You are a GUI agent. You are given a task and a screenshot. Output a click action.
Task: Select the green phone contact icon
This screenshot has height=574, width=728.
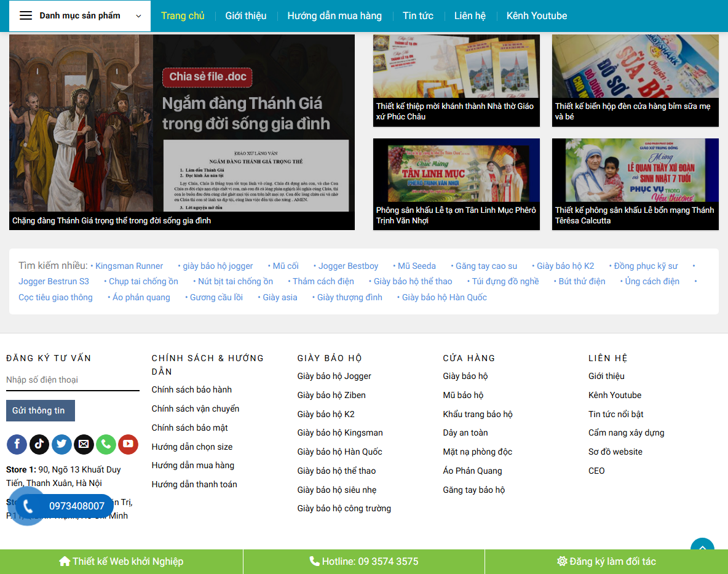tap(106, 444)
